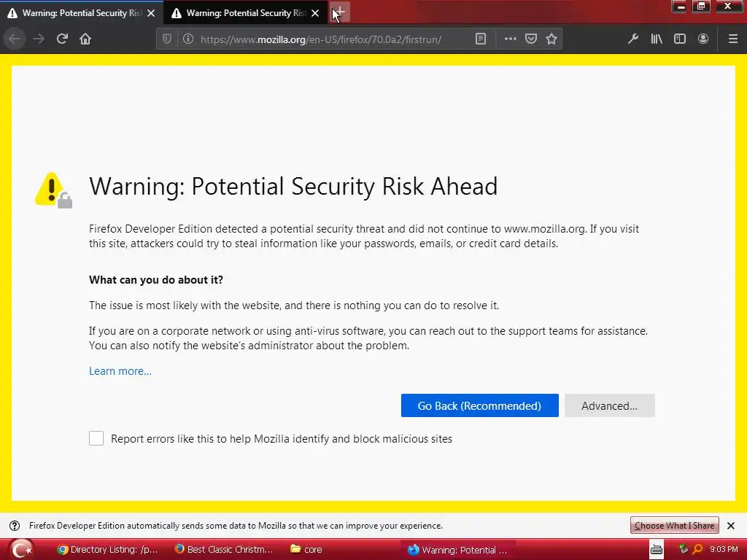Close the first Warning tab
The width and height of the screenshot is (747, 560).
(x=151, y=13)
